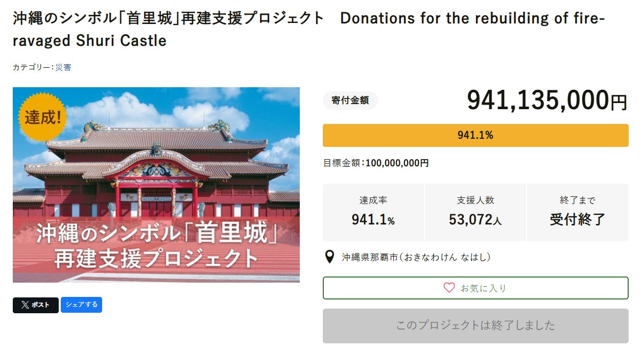Click the greyed このプロジェクトは終了しました button
Viewport: 644px width, 352px height.
coord(475,325)
